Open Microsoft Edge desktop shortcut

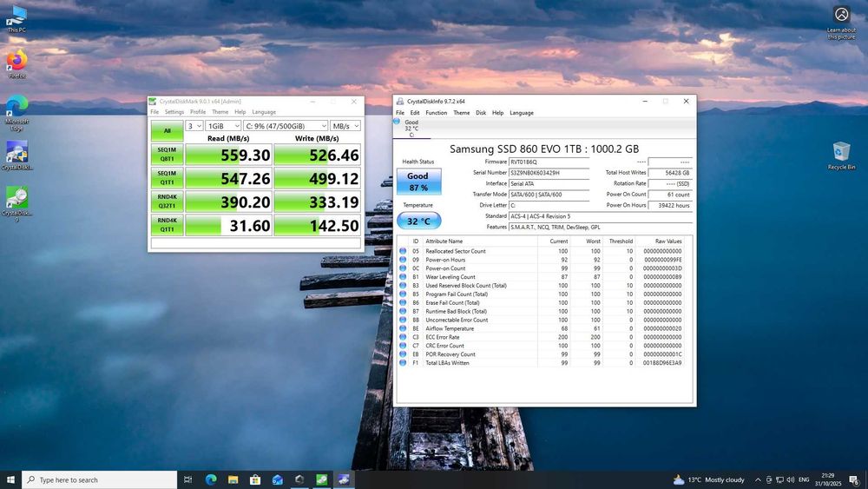click(x=16, y=112)
